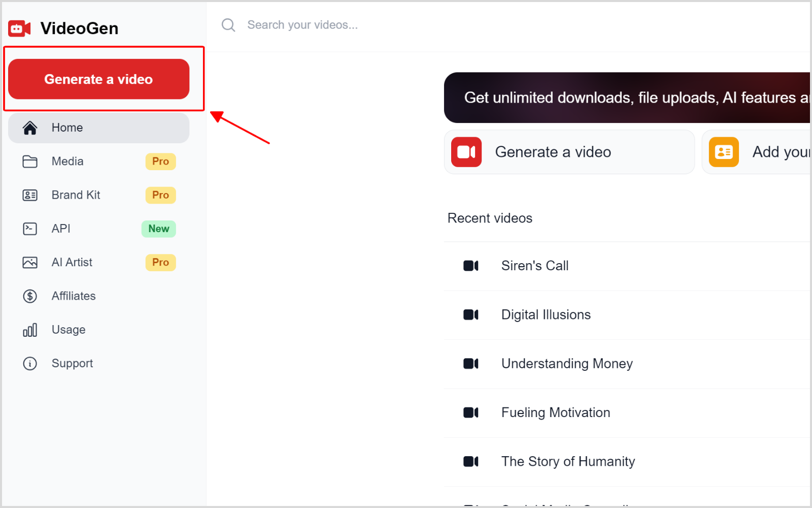Click the Add your card button
Screen dimensions: 812x508
point(757,152)
